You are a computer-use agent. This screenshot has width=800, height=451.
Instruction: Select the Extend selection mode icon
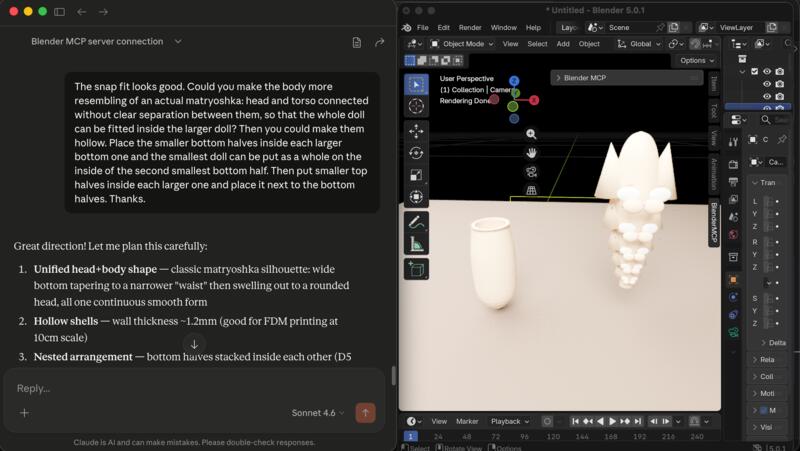[x=422, y=61]
